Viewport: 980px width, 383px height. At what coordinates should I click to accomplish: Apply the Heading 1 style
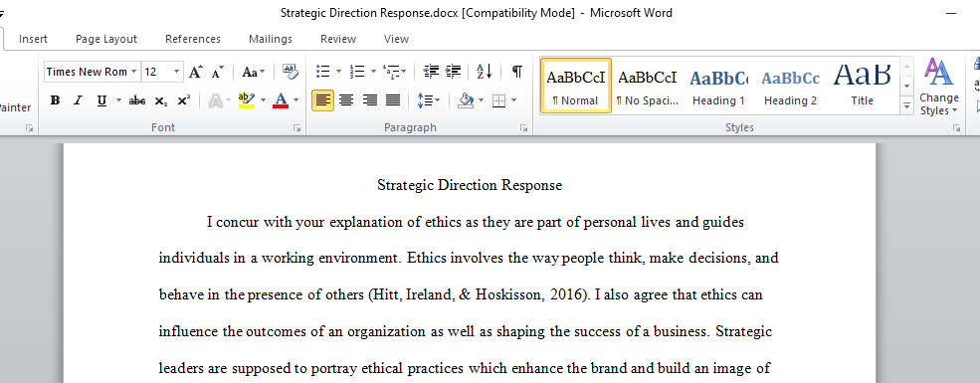718,86
